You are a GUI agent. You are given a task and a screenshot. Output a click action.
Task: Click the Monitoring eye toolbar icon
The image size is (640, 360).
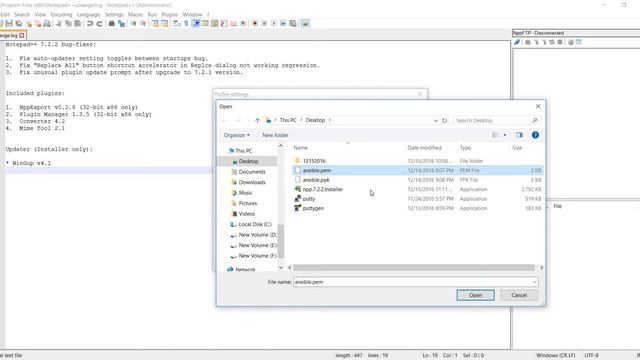(x=243, y=24)
